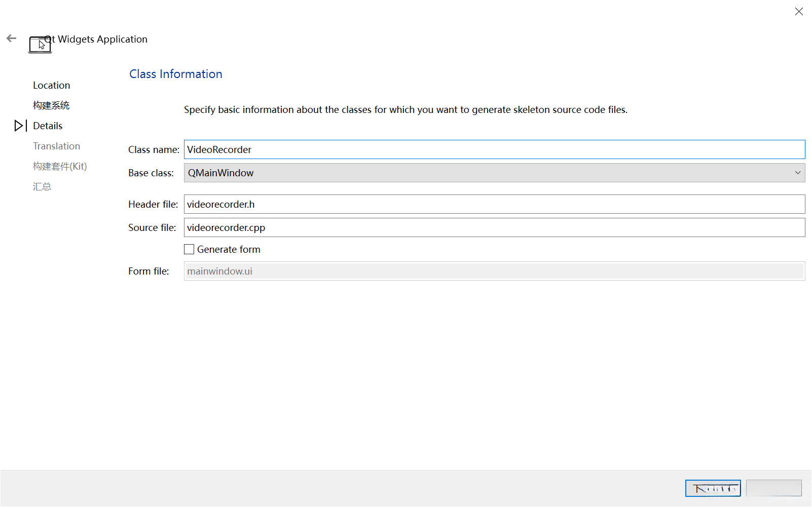The width and height of the screenshot is (812, 507).
Task: Close the wizard dialog with the X
Action: click(799, 12)
